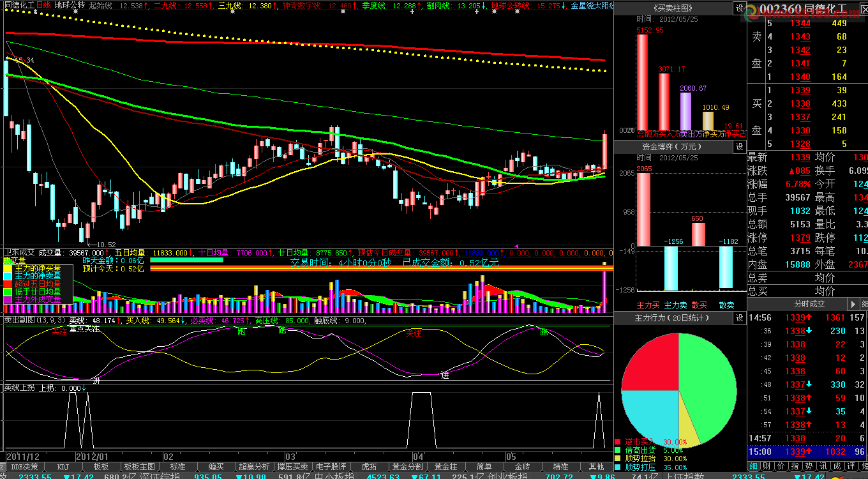This screenshot has height=479, width=868.
Task: Click the 2012/01 date label on axis
Action: (92, 457)
